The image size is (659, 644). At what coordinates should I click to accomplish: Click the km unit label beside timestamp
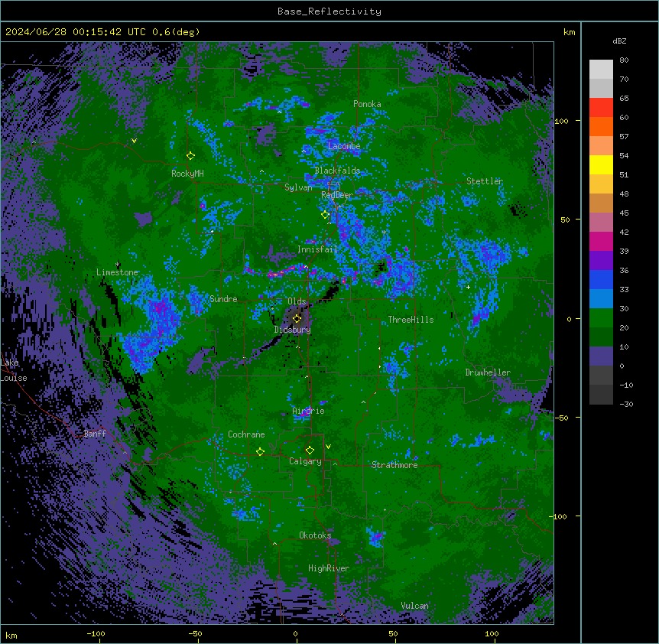(569, 32)
